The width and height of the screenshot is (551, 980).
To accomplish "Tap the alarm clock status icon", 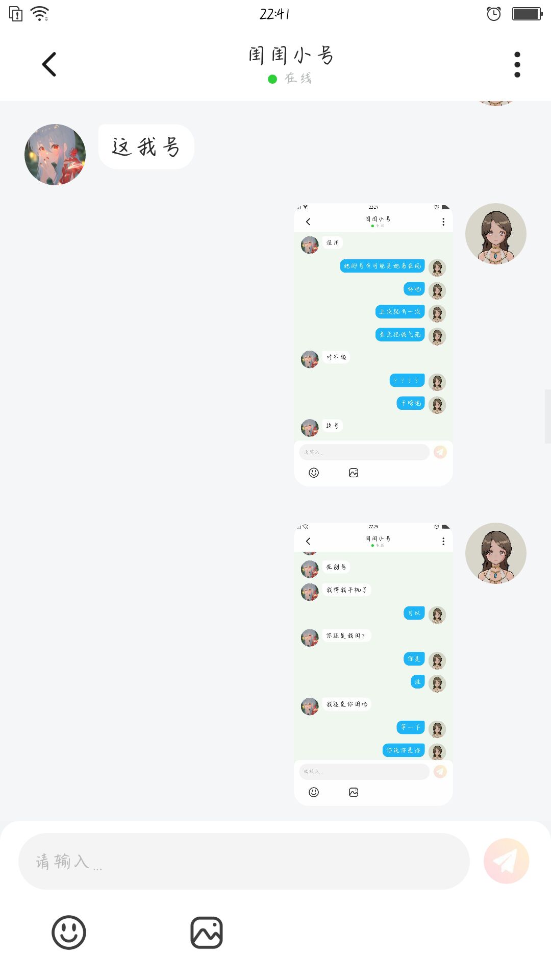I will click(x=494, y=14).
